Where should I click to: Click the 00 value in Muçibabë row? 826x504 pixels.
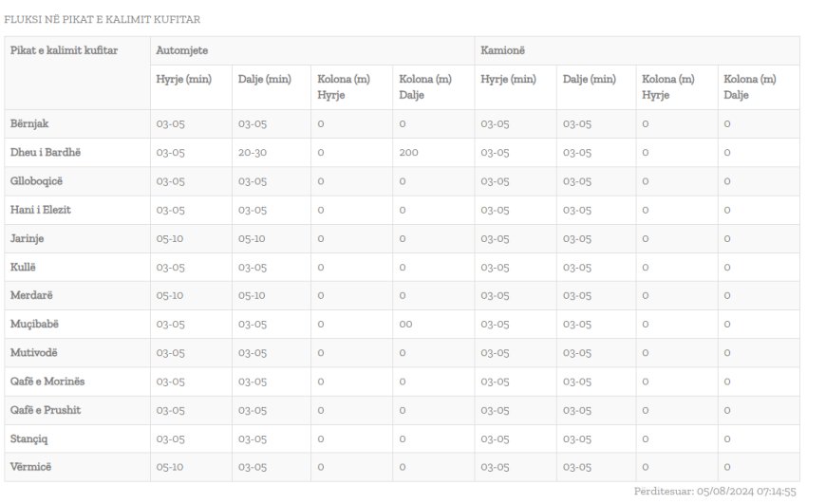click(405, 325)
